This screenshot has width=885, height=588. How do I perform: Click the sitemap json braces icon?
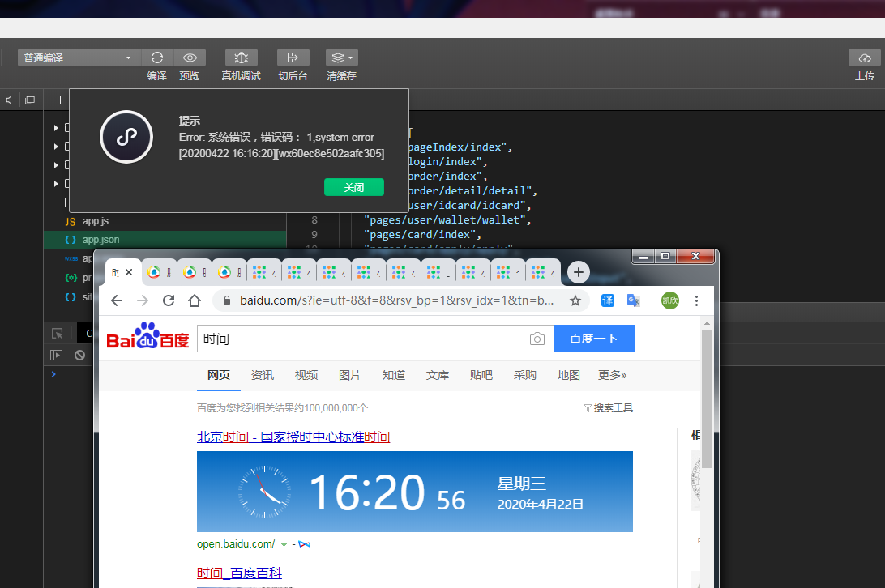(x=71, y=296)
